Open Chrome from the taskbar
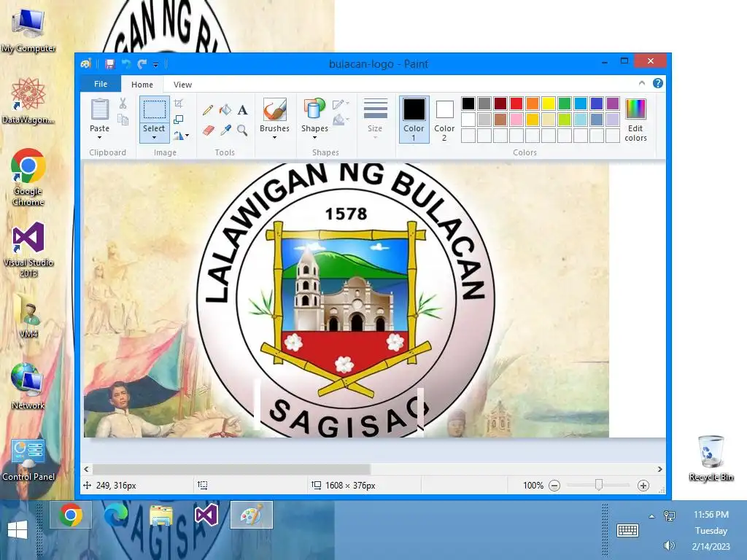The width and height of the screenshot is (747, 560). pyautogui.click(x=71, y=515)
